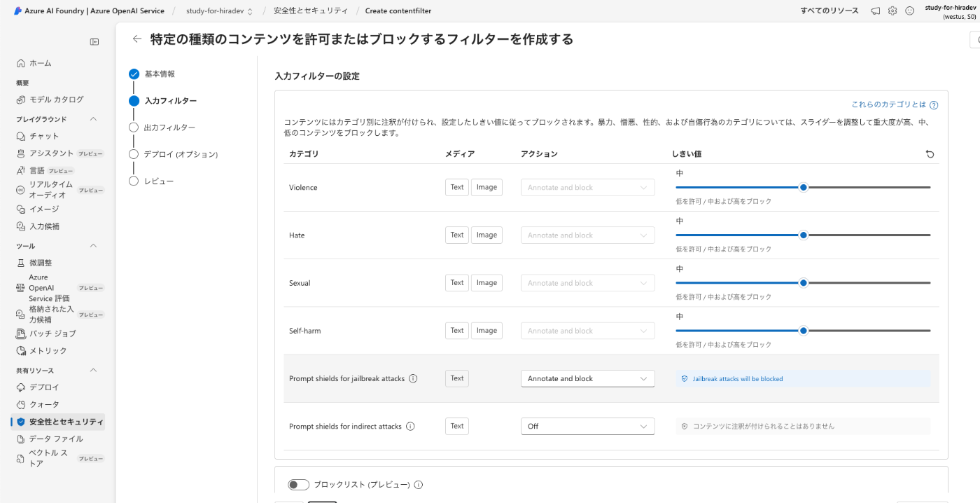Image resolution: width=980 pixels, height=503 pixels.
Task: Click the イメージ icon in sidebar
Action: click(20, 209)
